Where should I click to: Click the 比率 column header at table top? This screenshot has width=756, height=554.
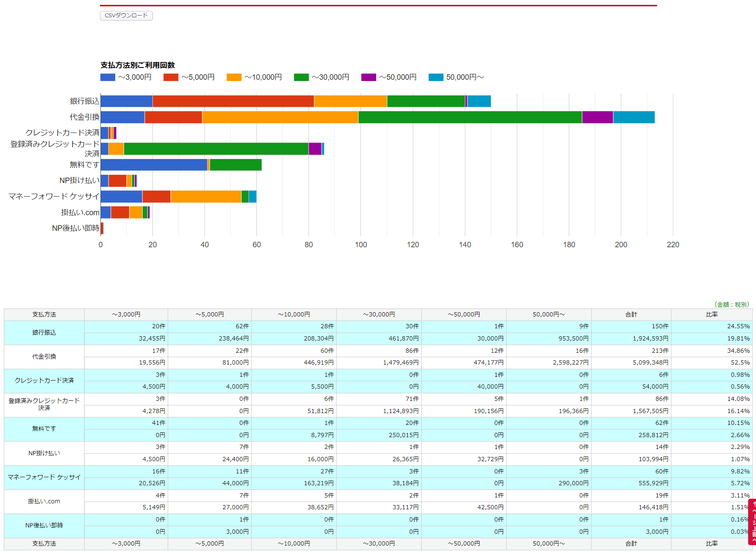pos(711,314)
